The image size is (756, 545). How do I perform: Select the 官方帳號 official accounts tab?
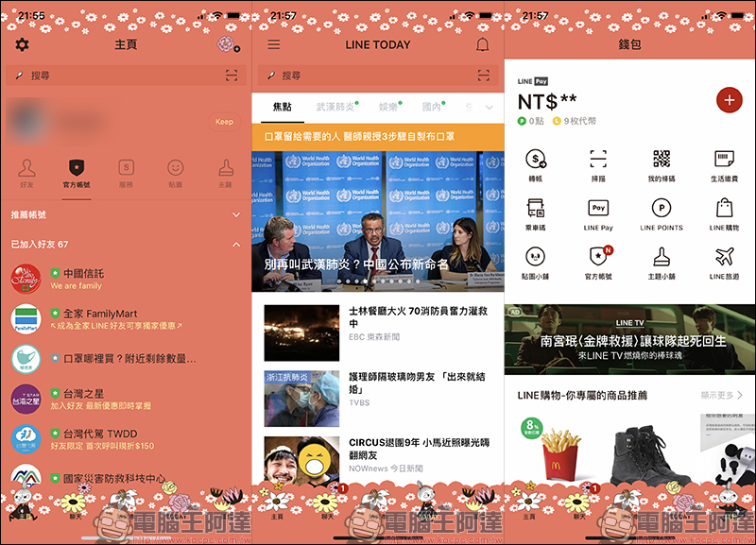click(x=77, y=173)
